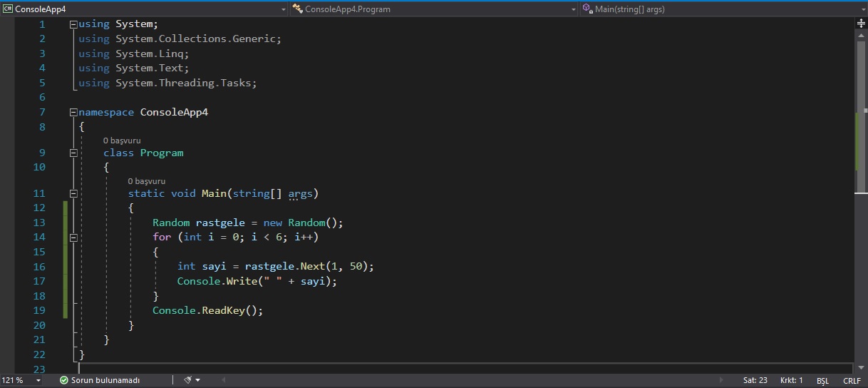The width and height of the screenshot is (868, 388).
Task: Click the 'Sat: 23' line indicator
Action: [755, 380]
